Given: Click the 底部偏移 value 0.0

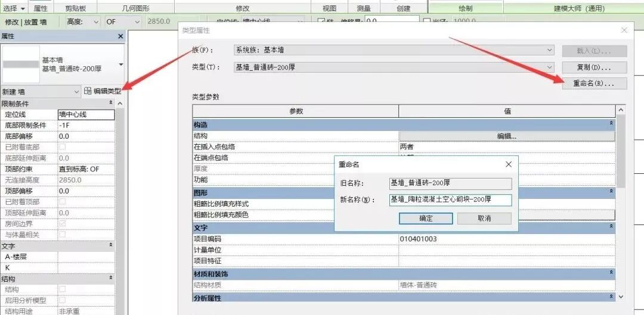Looking at the screenshot, I should [86, 136].
